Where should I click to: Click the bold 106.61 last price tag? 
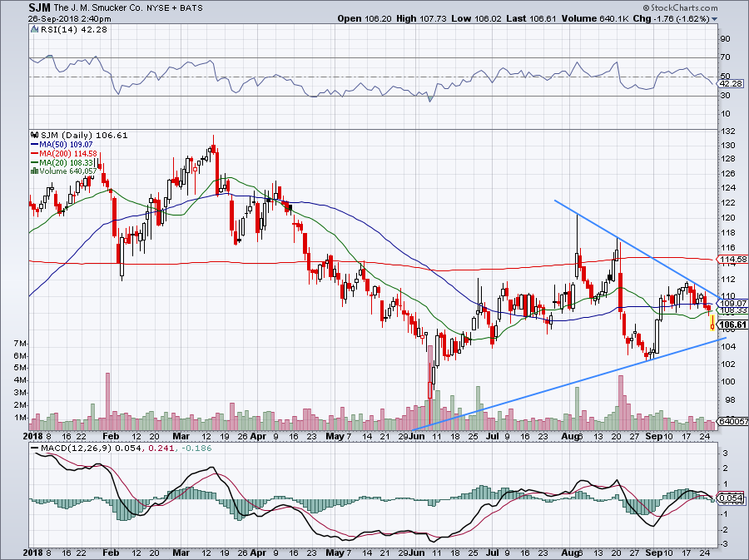[x=732, y=325]
